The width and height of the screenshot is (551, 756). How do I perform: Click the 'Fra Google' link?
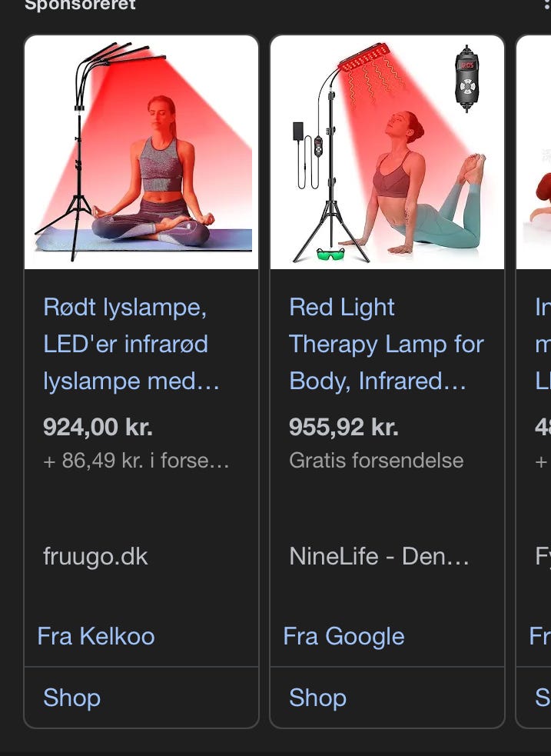(x=344, y=636)
